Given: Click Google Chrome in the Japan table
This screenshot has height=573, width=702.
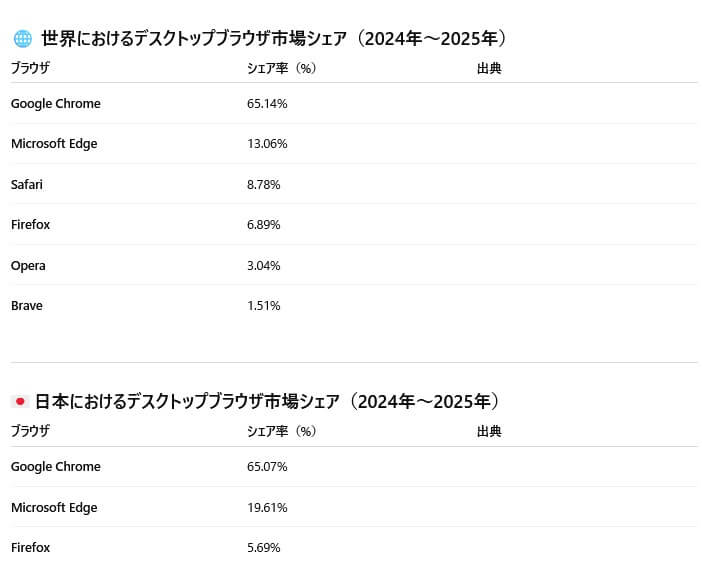Looking at the screenshot, I should coord(56,466).
